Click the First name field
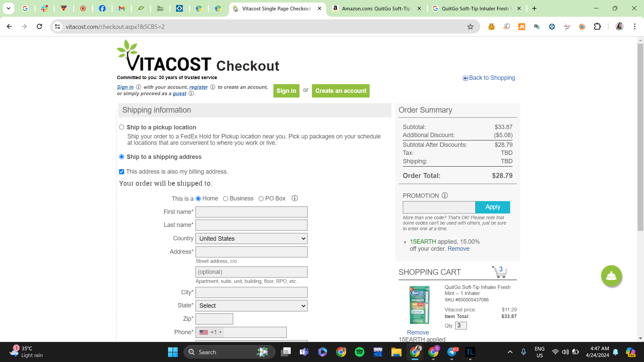The height and width of the screenshot is (362, 644). [252, 212]
